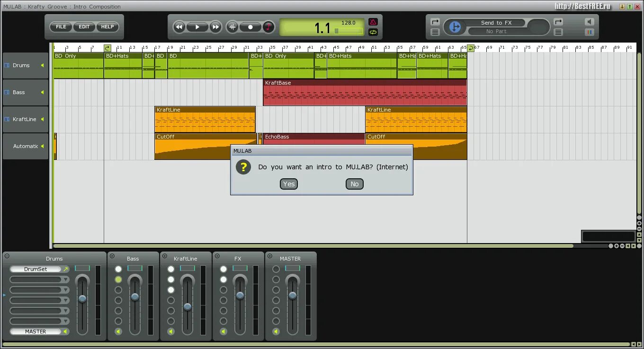Open the HELP menu
The height and width of the screenshot is (349, 644).
pyautogui.click(x=107, y=27)
